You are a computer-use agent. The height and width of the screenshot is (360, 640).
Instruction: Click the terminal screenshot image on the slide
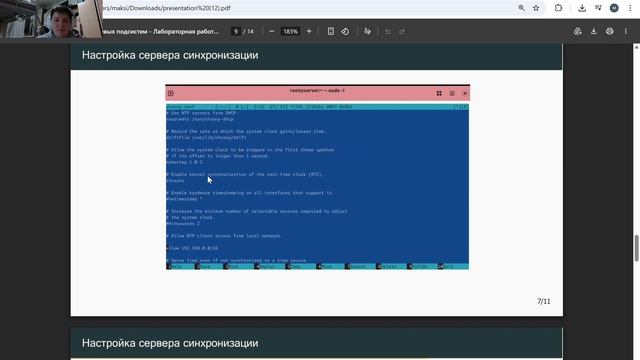[x=318, y=177]
